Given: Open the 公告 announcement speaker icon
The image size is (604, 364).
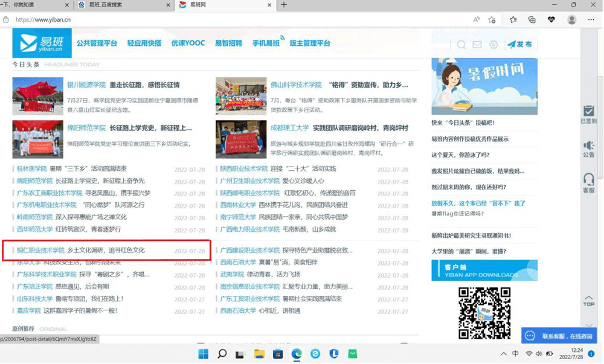Looking at the screenshot, I should click(x=588, y=149).
